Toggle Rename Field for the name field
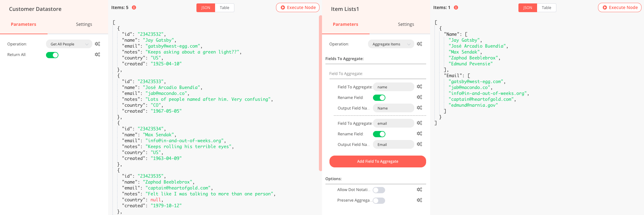The image size is (644, 215). [x=379, y=98]
